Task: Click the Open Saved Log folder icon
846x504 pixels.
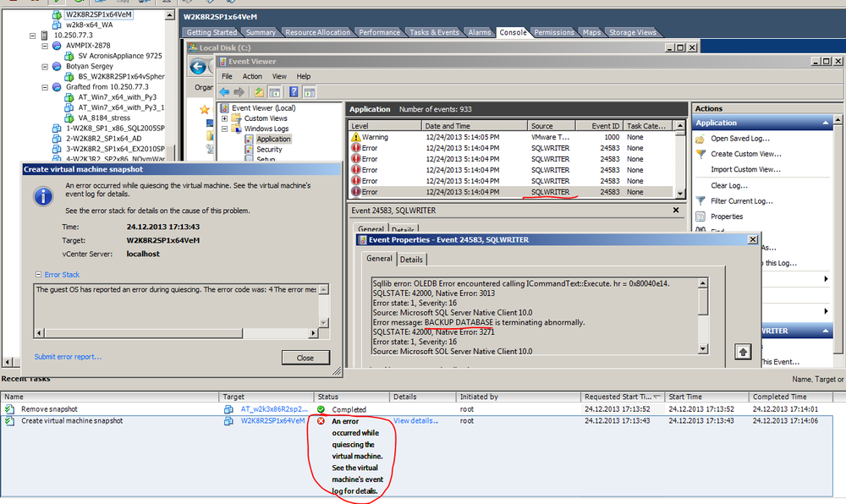Action: tap(700, 139)
